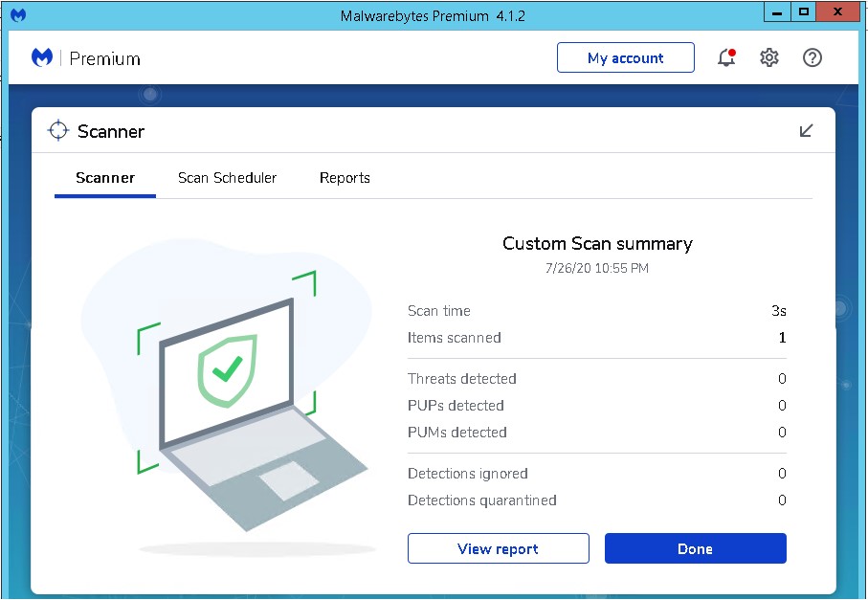Click the Detections ignored label
868x600 pixels.
tap(468, 474)
